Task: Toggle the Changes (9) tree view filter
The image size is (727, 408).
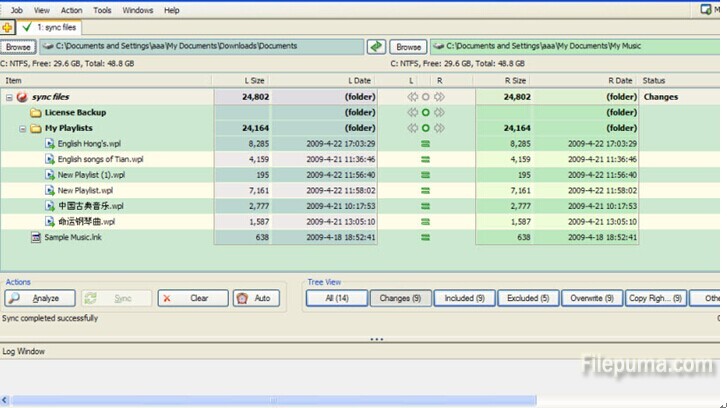Action: click(401, 298)
